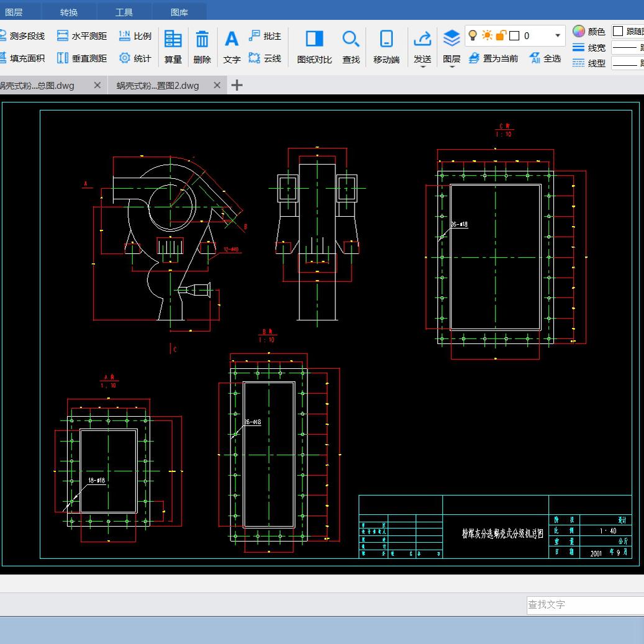
Task: Select the 批注 annotation tool
Action: point(265,36)
